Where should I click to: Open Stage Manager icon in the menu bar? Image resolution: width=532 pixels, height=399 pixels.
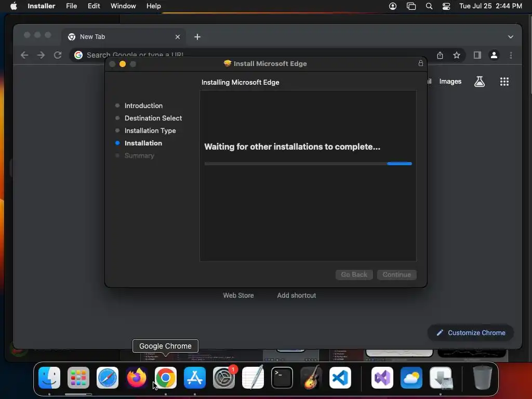point(411,6)
